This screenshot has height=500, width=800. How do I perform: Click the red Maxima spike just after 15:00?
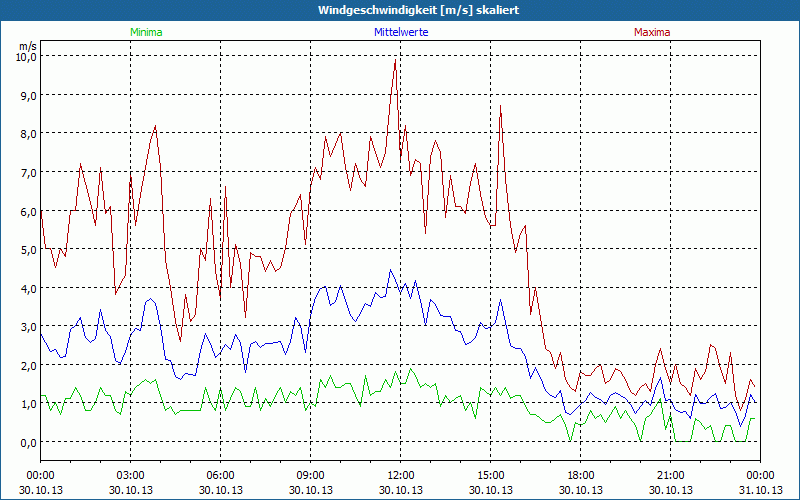501,106
